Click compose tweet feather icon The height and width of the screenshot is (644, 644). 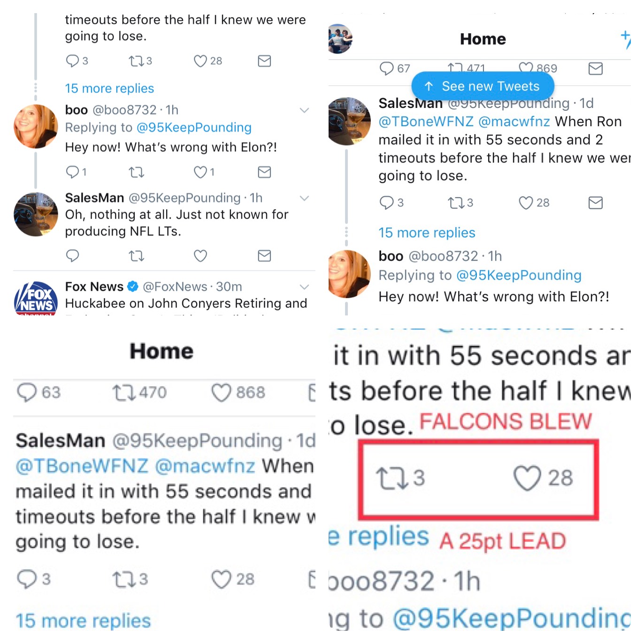pos(625,39)
